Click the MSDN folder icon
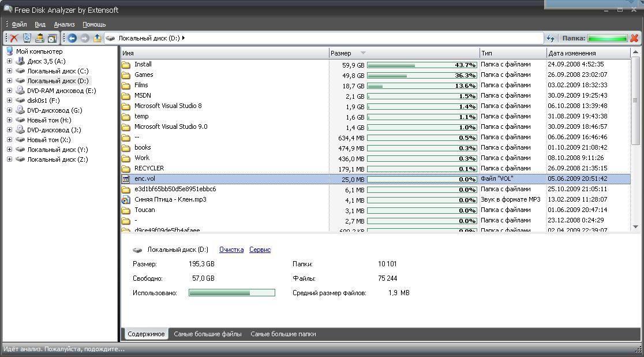Image resolution: width=644 pixels, height=357 pixels. pyautogui.click(x=126, y=96)
